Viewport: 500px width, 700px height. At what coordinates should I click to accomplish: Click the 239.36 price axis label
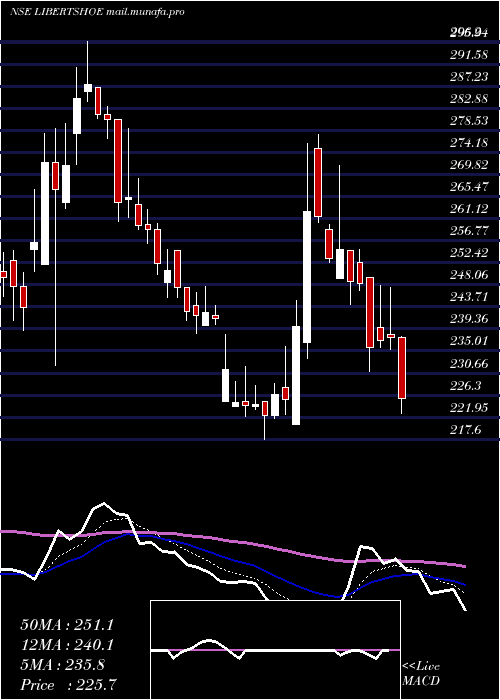[x=468, y=319]
